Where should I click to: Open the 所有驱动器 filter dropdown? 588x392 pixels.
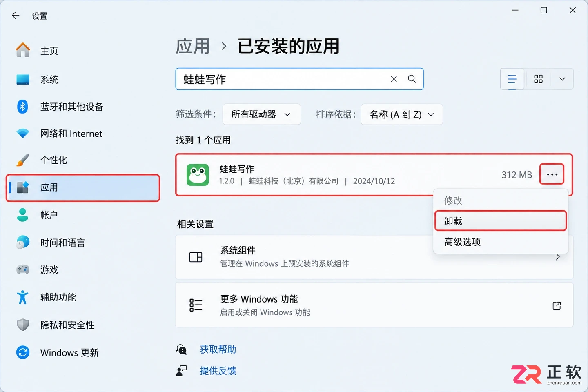pyautogui.click(x=262, y=114)
